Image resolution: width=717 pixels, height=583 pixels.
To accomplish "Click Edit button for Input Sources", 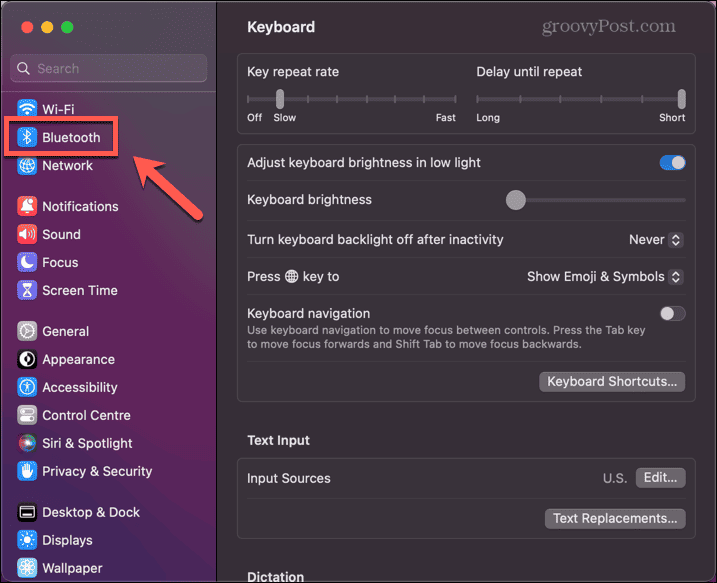I will (x=660, y=477).
